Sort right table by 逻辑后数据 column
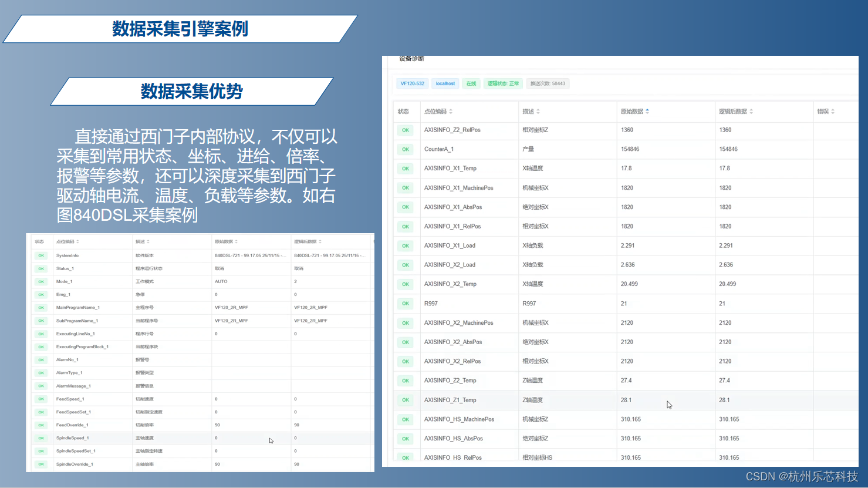The height and width of the screenshot is (488, 868). click(751, 112)
